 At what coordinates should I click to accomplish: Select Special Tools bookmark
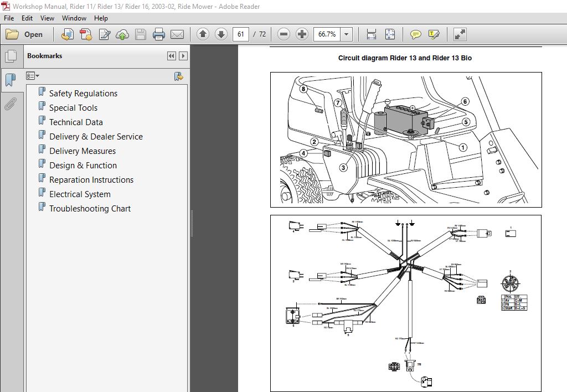pyautogui.click(x=74, y=108)
